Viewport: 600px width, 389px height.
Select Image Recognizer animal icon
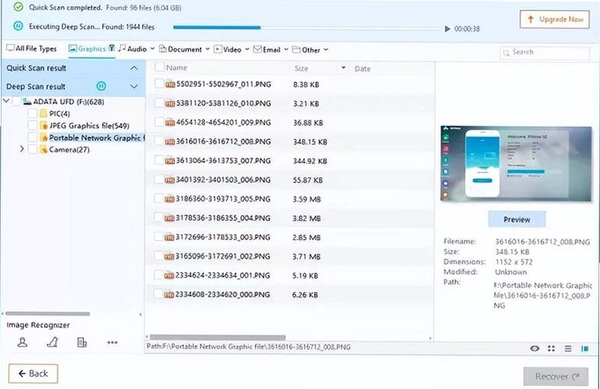pyautogui.click(x=52, y=342)
